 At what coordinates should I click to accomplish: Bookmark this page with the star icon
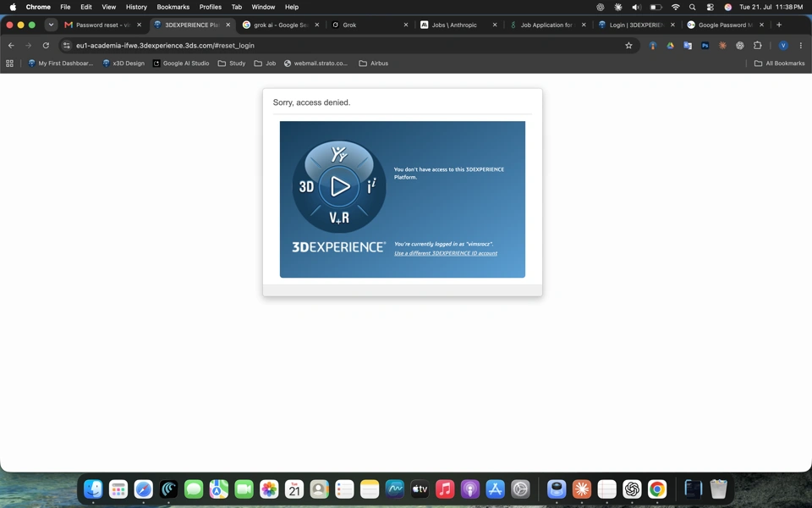pyautogui.click(x=628, y=46)
